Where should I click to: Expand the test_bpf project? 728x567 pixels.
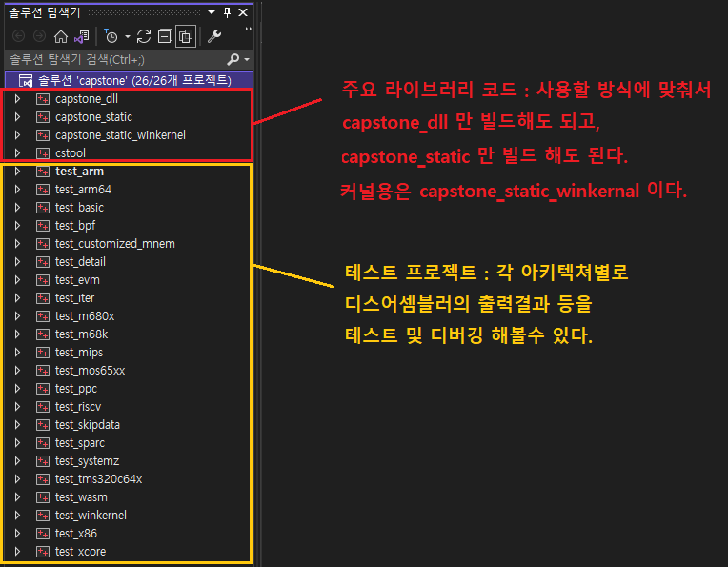pos(17,225)
